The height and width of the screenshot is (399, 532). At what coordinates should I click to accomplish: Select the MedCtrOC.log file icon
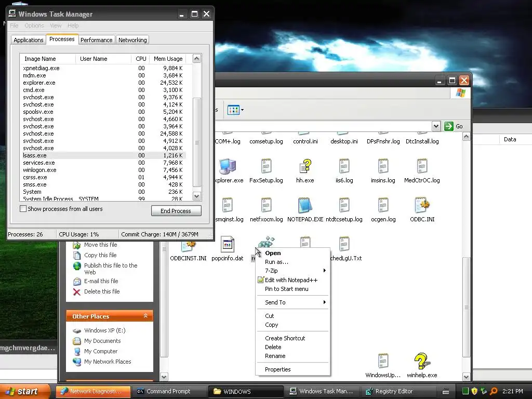(422, 167)
